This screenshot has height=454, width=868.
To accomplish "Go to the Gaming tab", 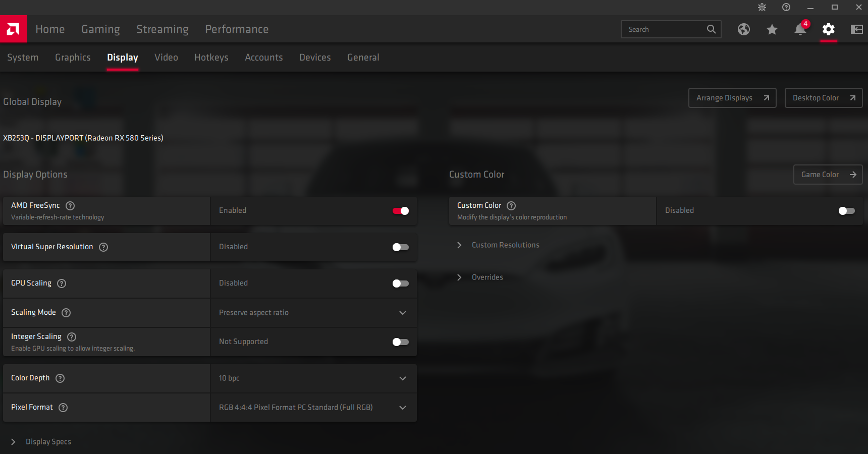I will pos(100,29).
